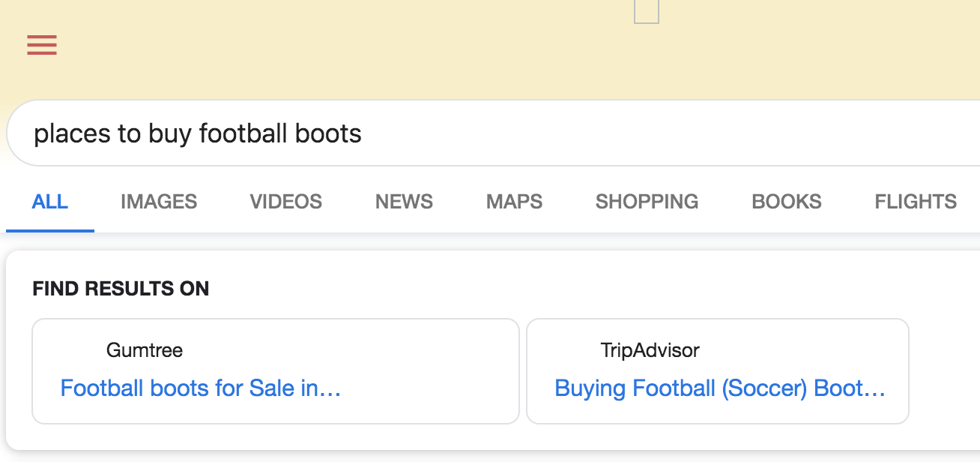Switch to the IMAGES tab

tap(159, 202)
